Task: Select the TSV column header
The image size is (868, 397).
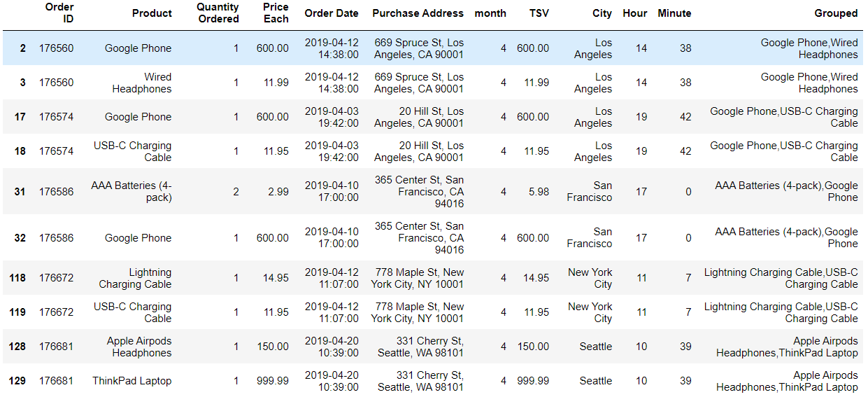Action: pyautogui.click(x=539, y=13)
